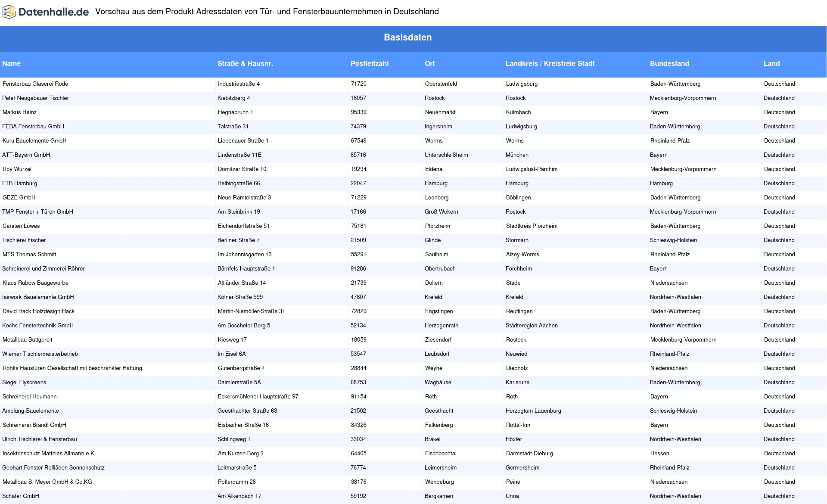Select the cell Schreinerei und Zimmerei Röhrer

tap(108, 269)
